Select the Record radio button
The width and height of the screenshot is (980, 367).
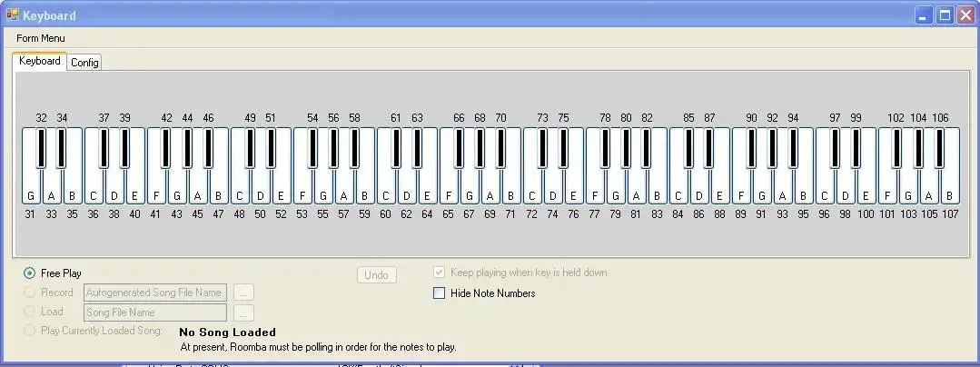point(29,292)
